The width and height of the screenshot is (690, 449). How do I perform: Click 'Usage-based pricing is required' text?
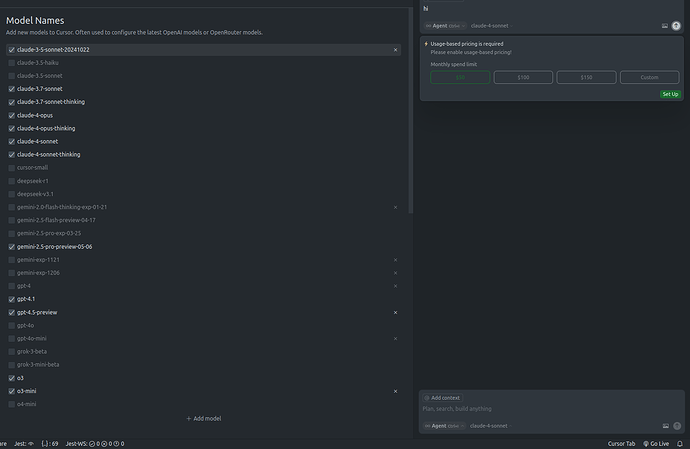pyautogui.click(x=466, y=44)
